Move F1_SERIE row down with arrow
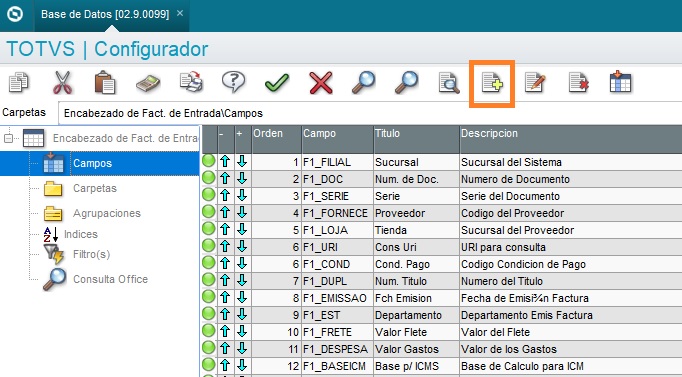This screenshot has height=377, width=682. point(242,196)
